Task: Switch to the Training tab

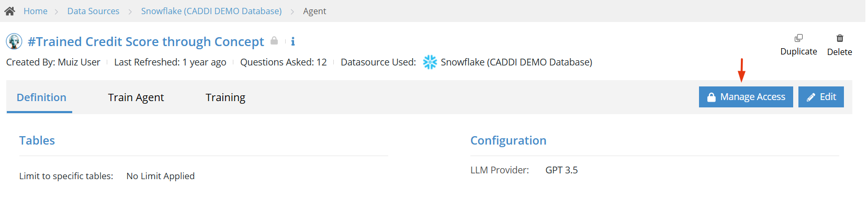Action: tap(226, 97)
